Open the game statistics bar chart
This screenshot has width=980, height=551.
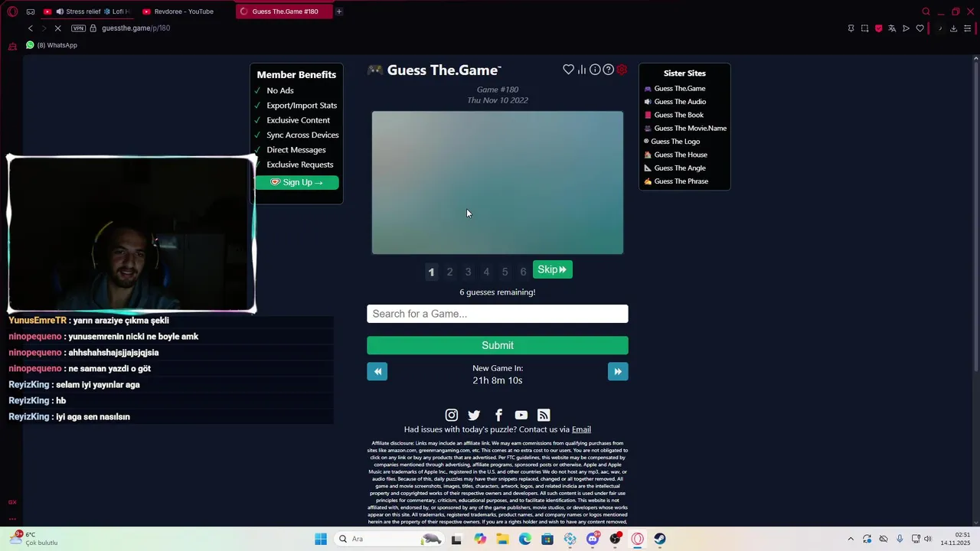coord(582,70)
